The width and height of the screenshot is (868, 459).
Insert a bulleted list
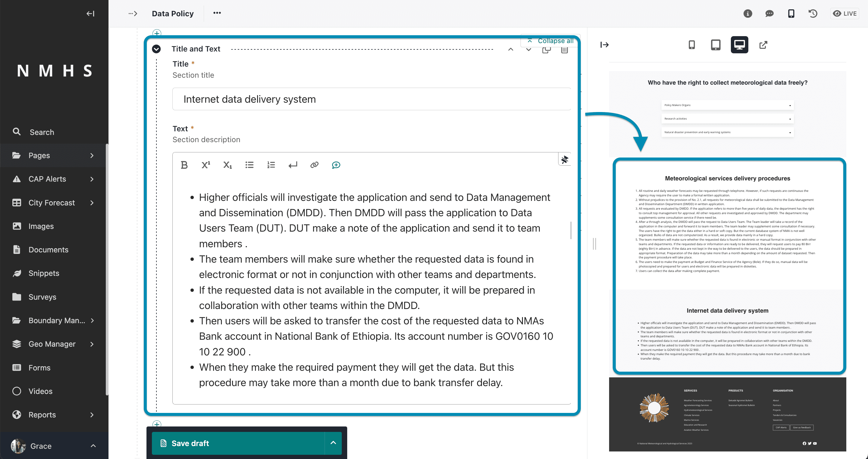click(x=249, y=165)
